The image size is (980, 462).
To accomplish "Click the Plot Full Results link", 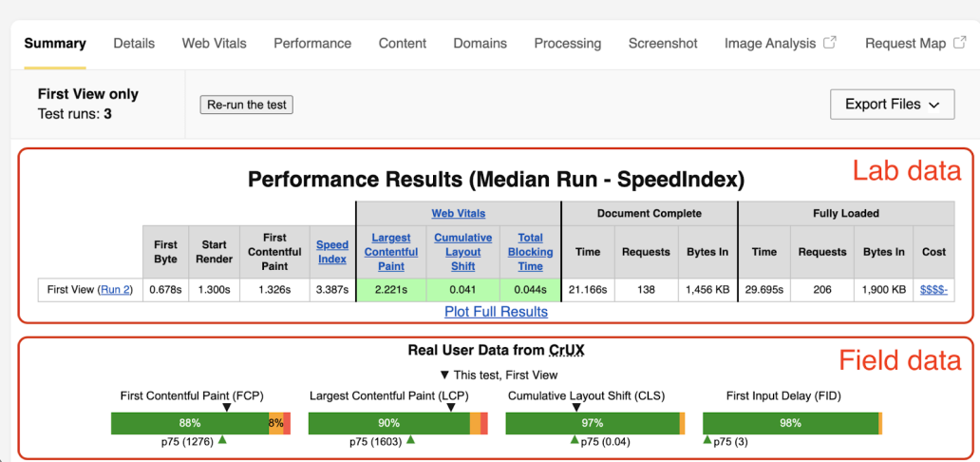I will pos(497,311).
